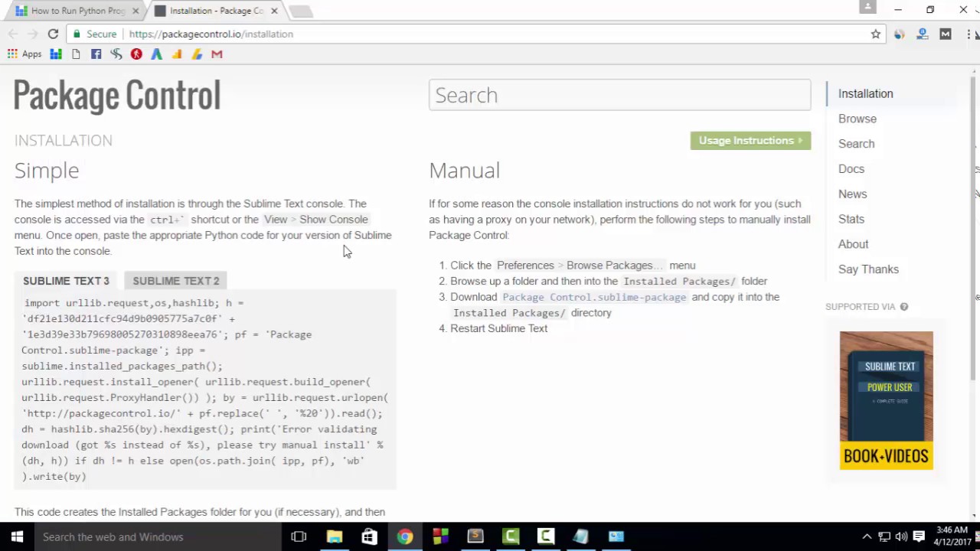Open Say Thanks in sidebar menu
Screen dimensions: 980x551
pos(868,269)
